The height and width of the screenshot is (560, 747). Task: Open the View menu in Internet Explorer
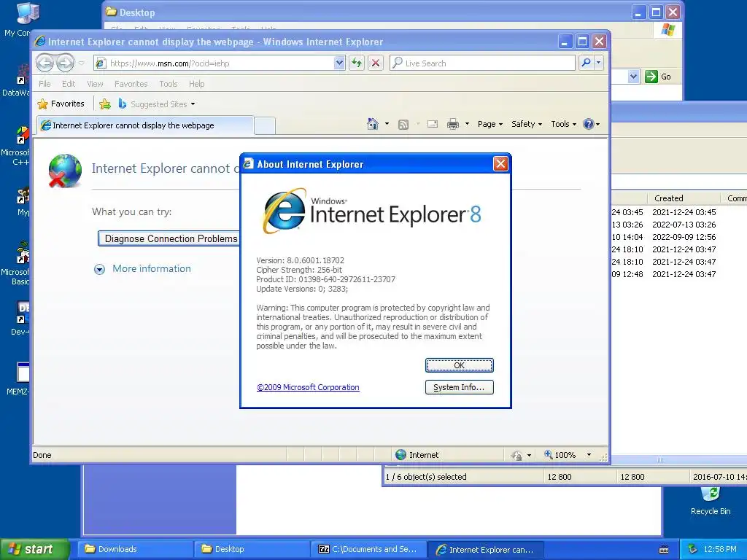pyautogui.click(x=95, y=84)
